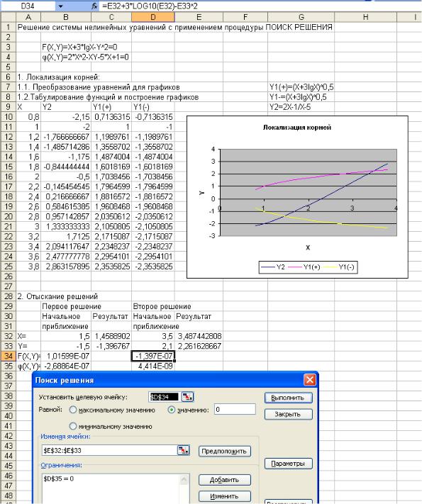Click the chart Y axis title
Viewport: 422px width, 504px height.
click(201, 193)
